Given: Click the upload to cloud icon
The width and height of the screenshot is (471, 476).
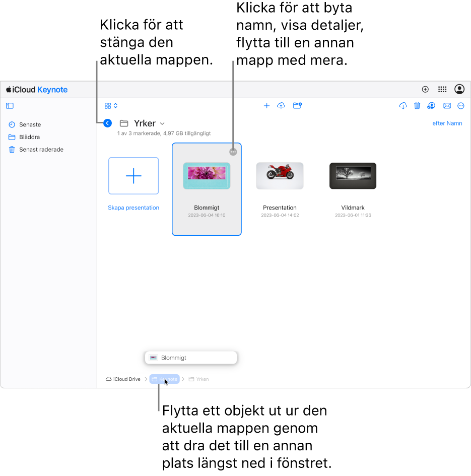Looking at the screenshot, I should pos(281,106).
